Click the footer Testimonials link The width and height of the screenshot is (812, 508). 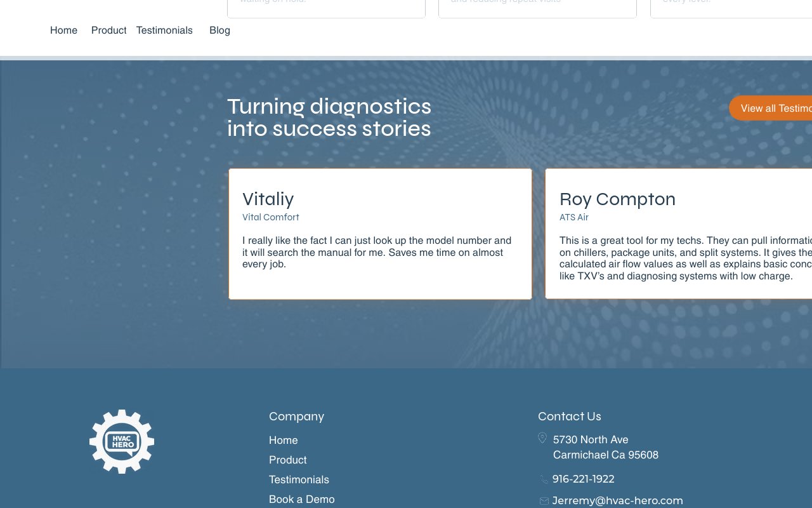pos(299,479)
